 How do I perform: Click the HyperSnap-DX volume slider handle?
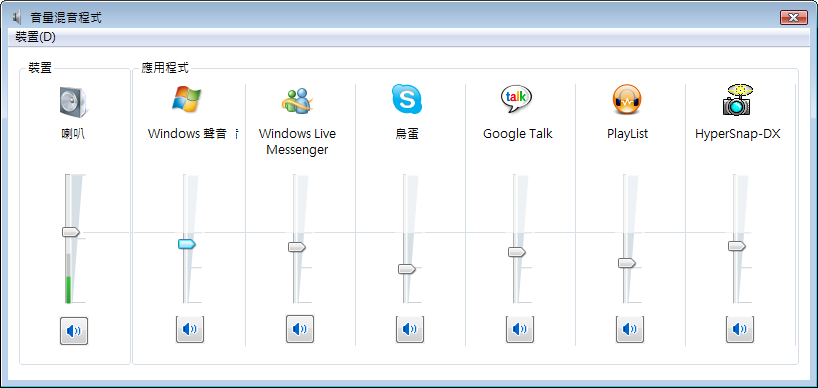737,246
